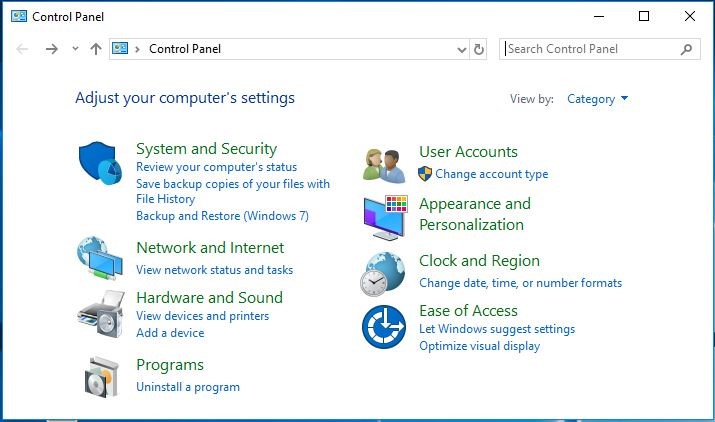Click the System and Security shield icon

(x=101, y=164)
